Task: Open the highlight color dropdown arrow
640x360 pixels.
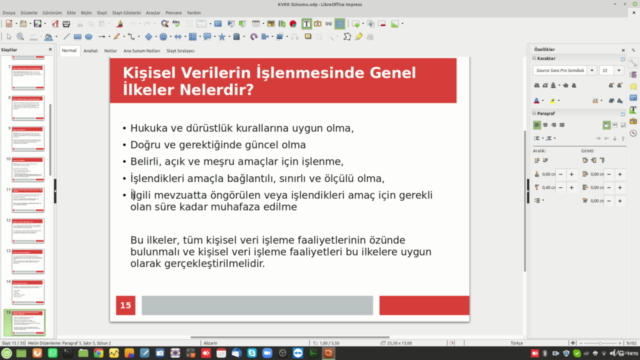Action: (559, 101)
